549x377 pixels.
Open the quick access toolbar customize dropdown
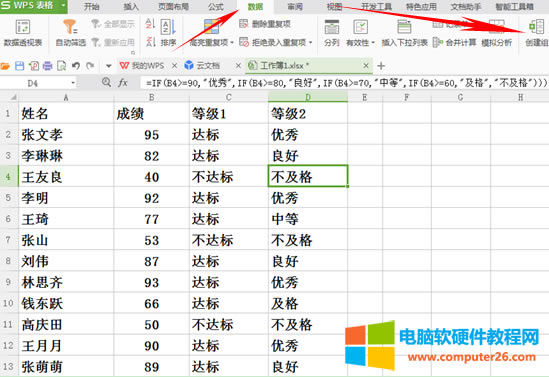tap(109, 66)
